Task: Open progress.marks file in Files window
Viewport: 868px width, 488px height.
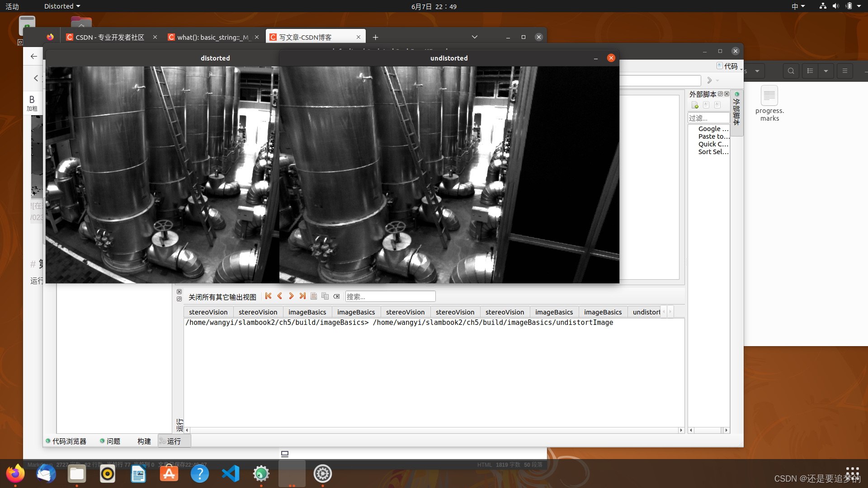Action: click(769, 104)
